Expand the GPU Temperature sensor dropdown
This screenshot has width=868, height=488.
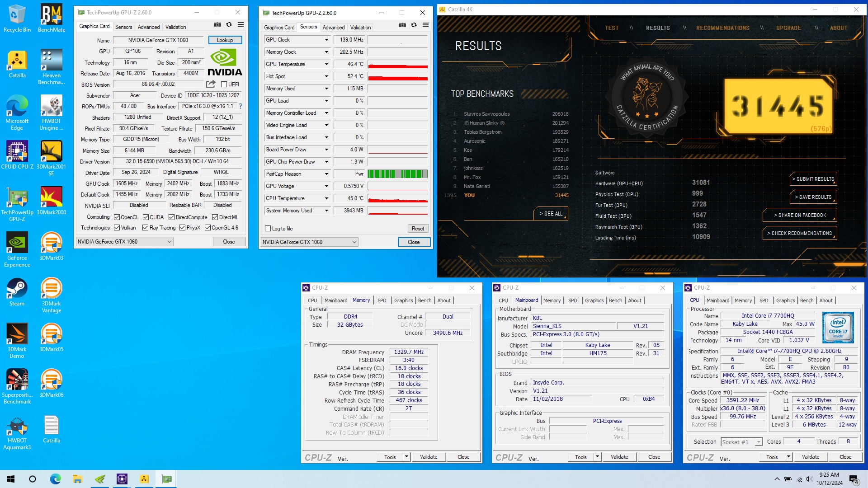pyautogui.click(x=326, y=64)
